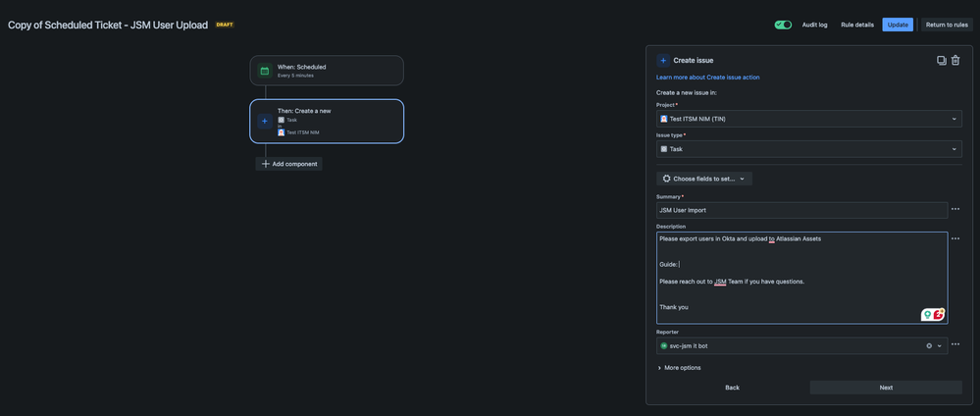The width and height of the screenshot is (980, 416).
Task: Click Return to rules
Action: (947, 26)
